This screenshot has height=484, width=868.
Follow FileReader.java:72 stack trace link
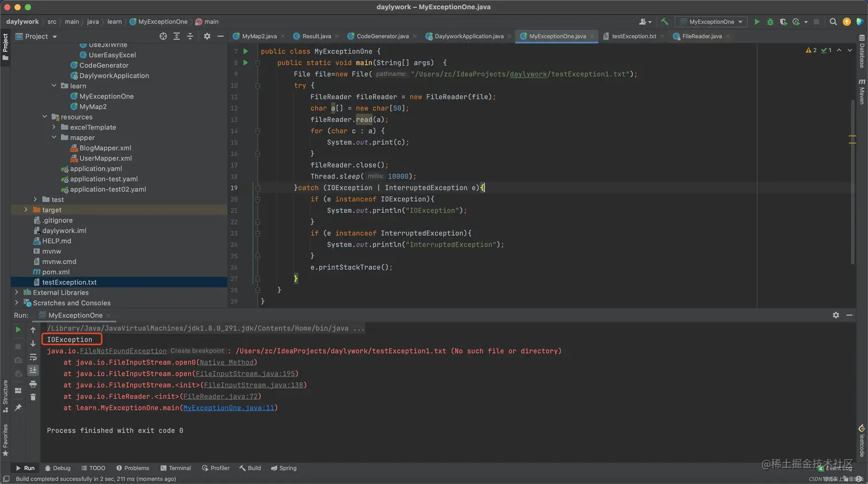click(x=220, y=396)
